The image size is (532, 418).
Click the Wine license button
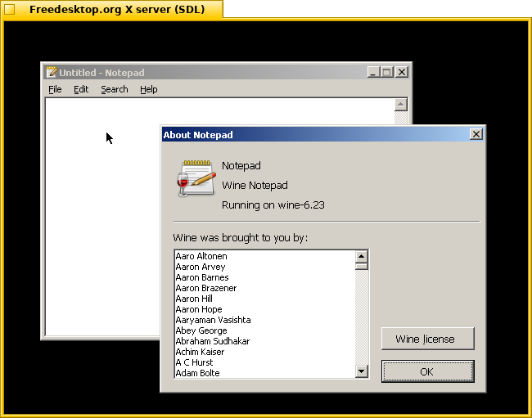(x=428, y=339)
